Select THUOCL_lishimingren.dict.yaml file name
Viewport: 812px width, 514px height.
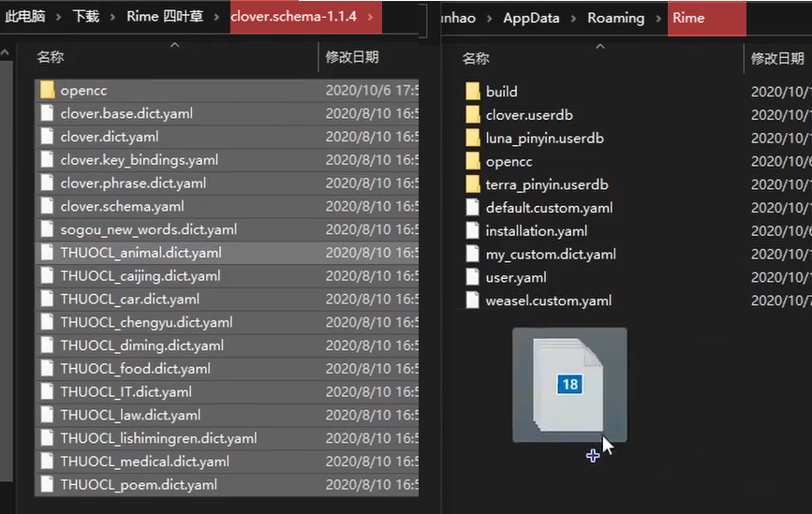coord(158,438)
